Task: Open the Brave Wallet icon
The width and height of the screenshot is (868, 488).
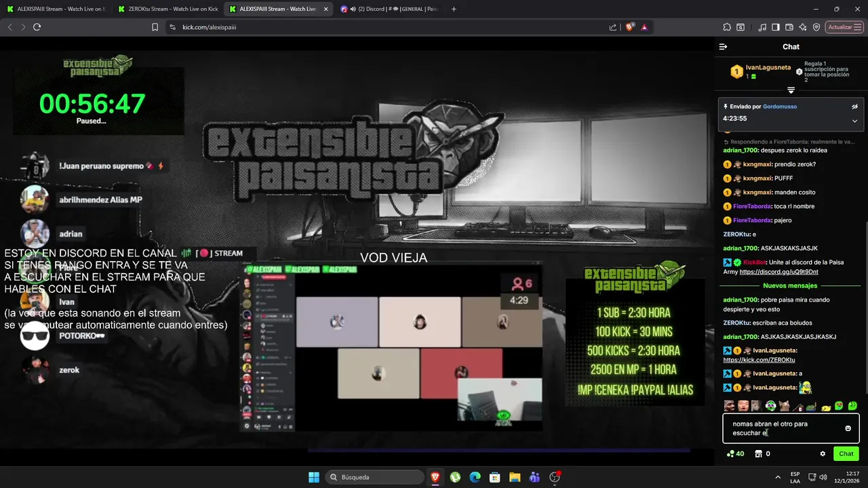Action: pyautogui.click(x=789, y=27)
